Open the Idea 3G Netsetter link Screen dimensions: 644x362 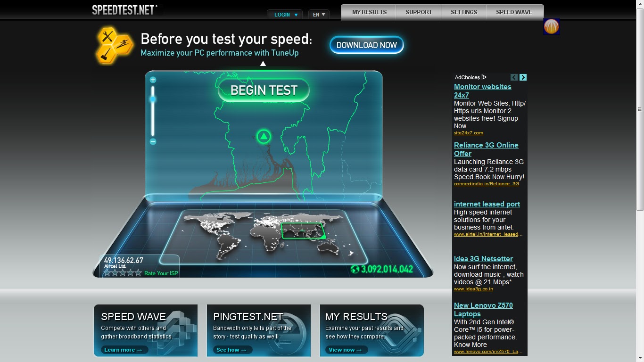[483, 259]
